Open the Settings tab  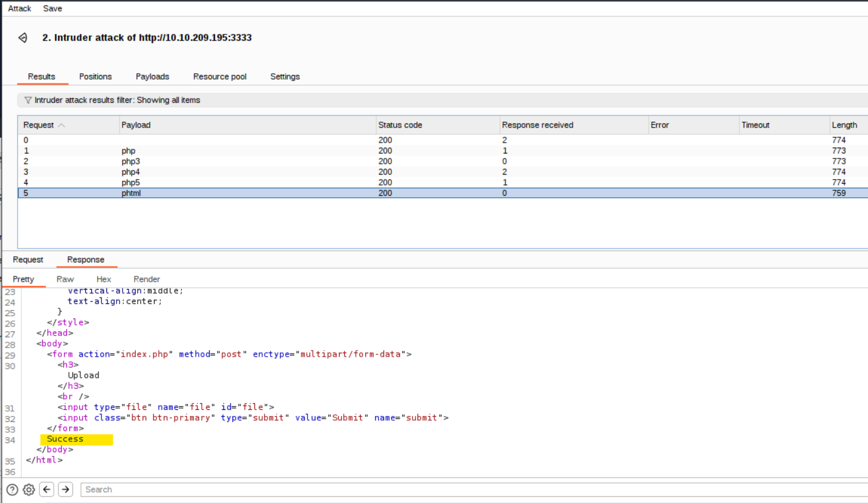285,77
